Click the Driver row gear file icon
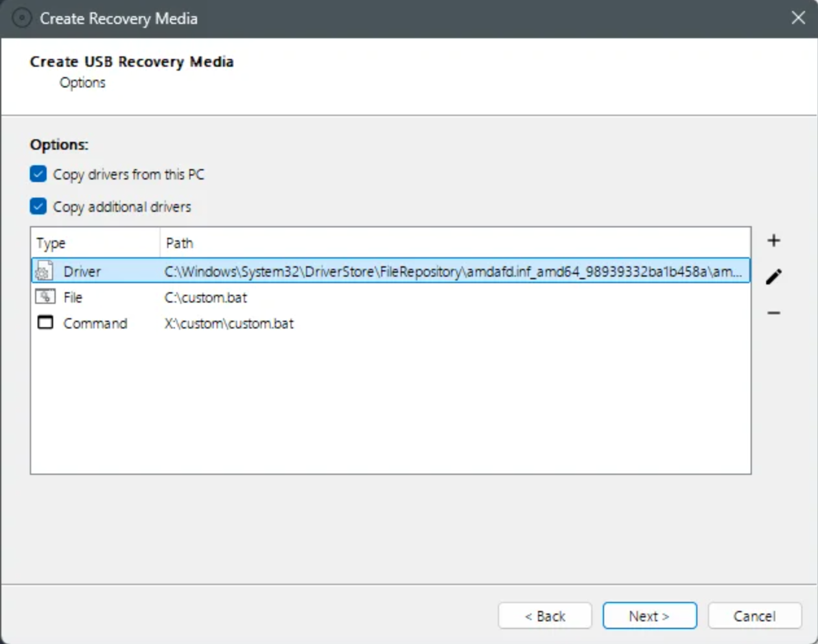The width and height of the screenshot is (818, 644). (x=45, y=271)
